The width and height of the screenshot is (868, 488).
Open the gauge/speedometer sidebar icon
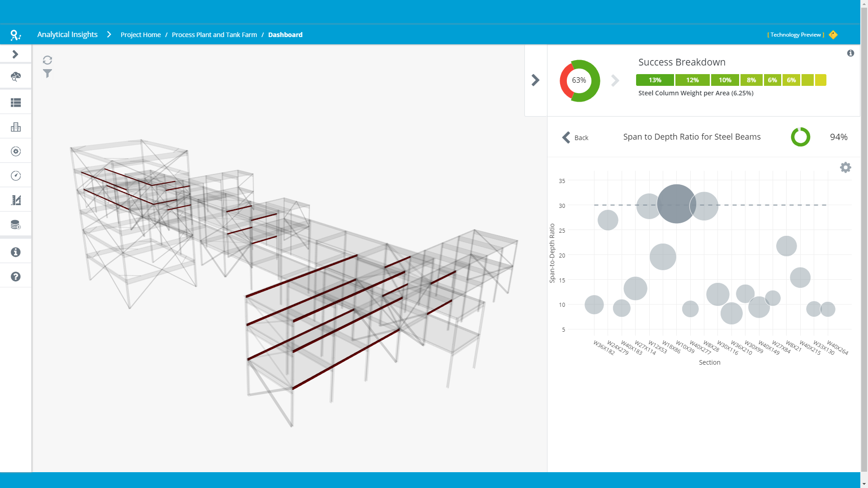pos(16,176)
